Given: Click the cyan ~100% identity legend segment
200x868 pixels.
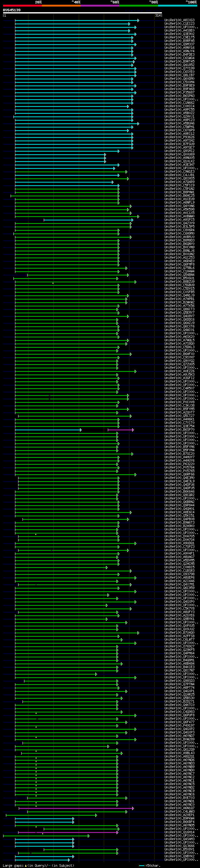Looking at the screenshot, I should click(177, 5).
